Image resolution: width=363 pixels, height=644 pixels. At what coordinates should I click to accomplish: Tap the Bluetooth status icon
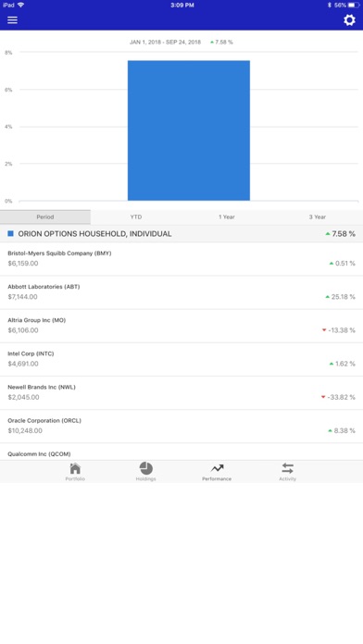click(x=330, y=6)
